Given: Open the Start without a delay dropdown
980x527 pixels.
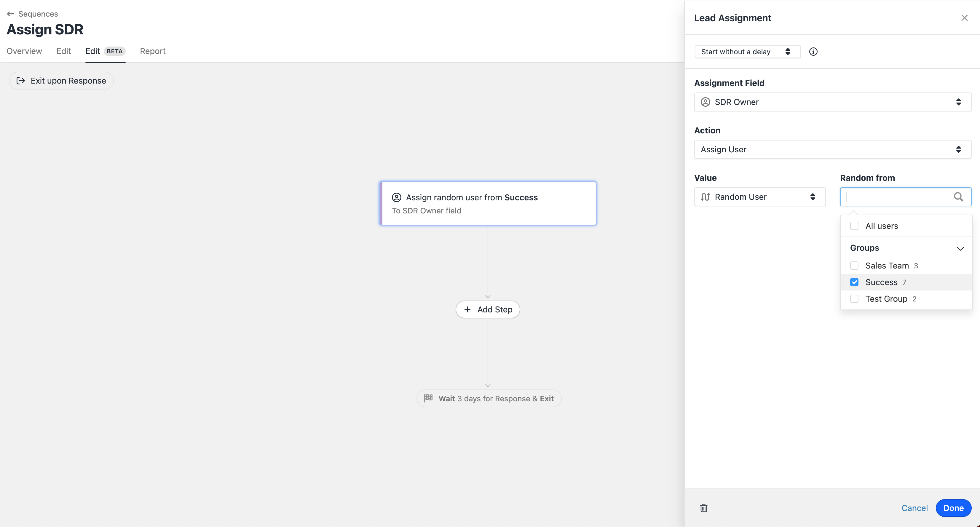Looking at the screenshot, I should [747, 51].
